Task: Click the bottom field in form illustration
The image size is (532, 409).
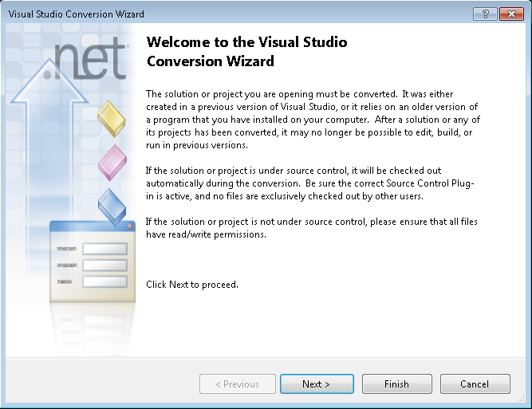Action: (x=104, y=281)
